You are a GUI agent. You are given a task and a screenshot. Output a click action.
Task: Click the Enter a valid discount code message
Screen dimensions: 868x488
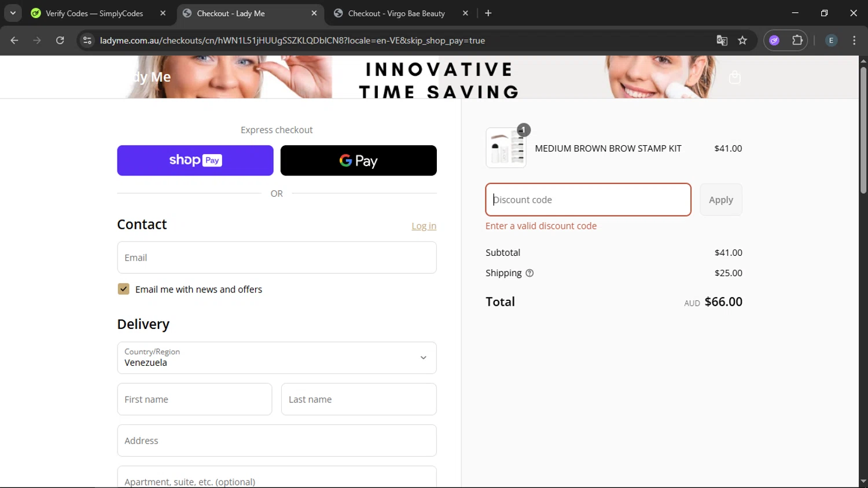pos(541,226)
